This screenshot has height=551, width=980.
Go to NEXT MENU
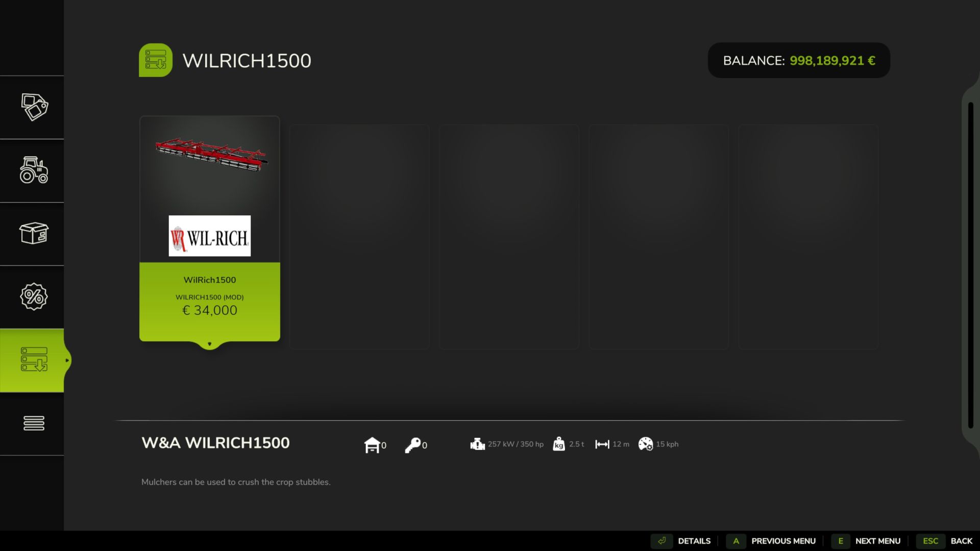876,541
